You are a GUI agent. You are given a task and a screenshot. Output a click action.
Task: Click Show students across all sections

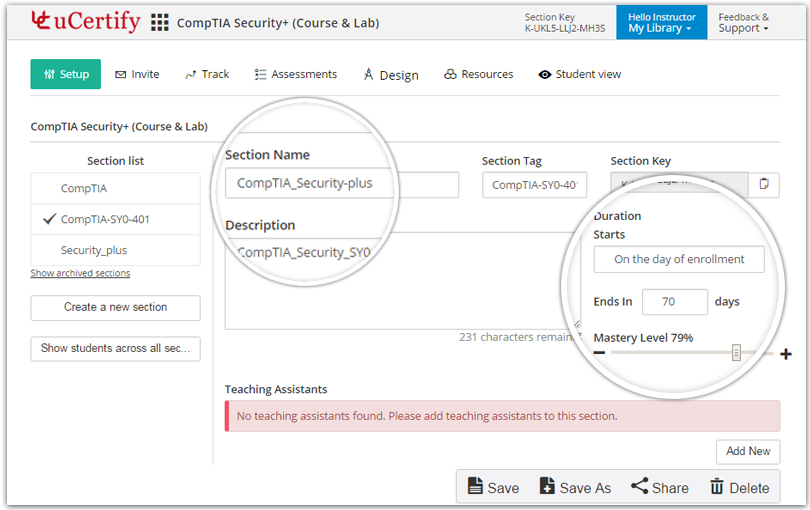click(x=116, y=349)
